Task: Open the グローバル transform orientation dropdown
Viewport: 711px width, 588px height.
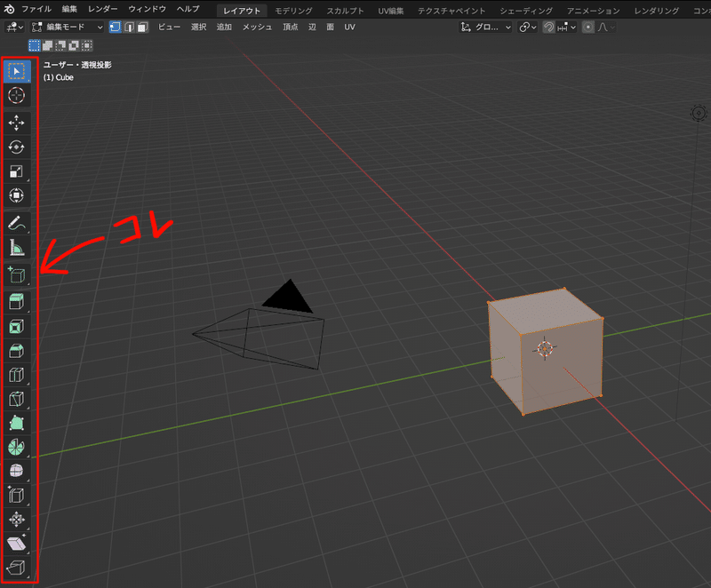Action: point(485,27)
